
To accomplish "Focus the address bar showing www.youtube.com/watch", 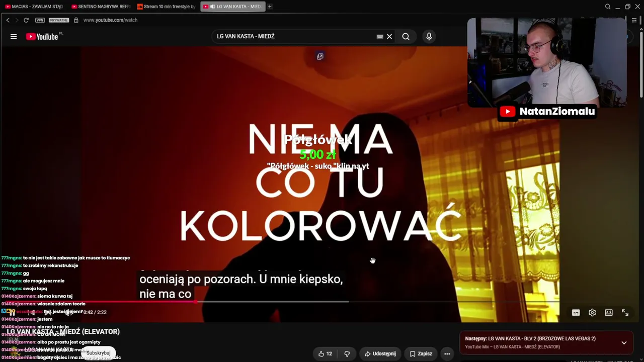I will (110, 20).
